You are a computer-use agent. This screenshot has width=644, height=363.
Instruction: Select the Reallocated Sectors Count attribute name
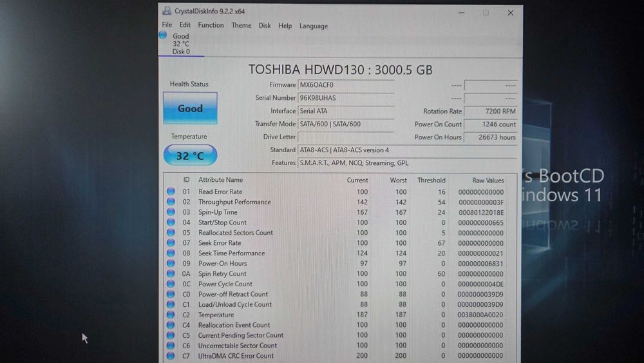(236, 233)
